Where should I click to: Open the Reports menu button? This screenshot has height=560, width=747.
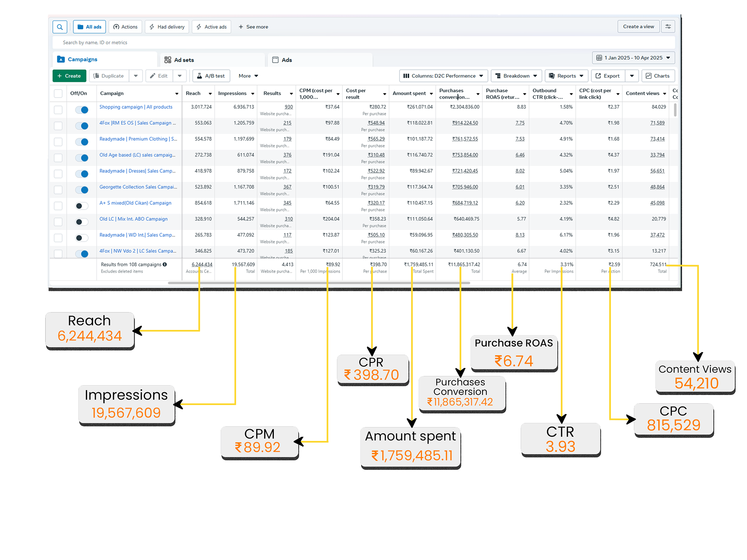566,76
